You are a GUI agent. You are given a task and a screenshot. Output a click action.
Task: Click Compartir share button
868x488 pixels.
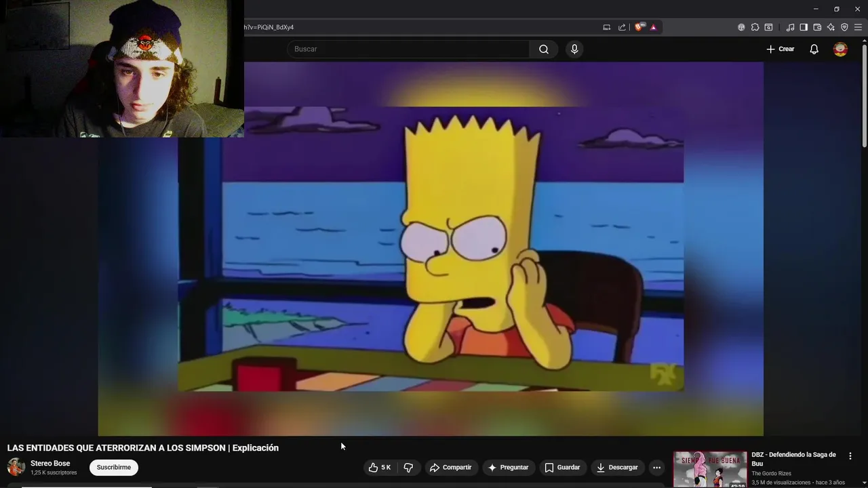pos(451,468)
